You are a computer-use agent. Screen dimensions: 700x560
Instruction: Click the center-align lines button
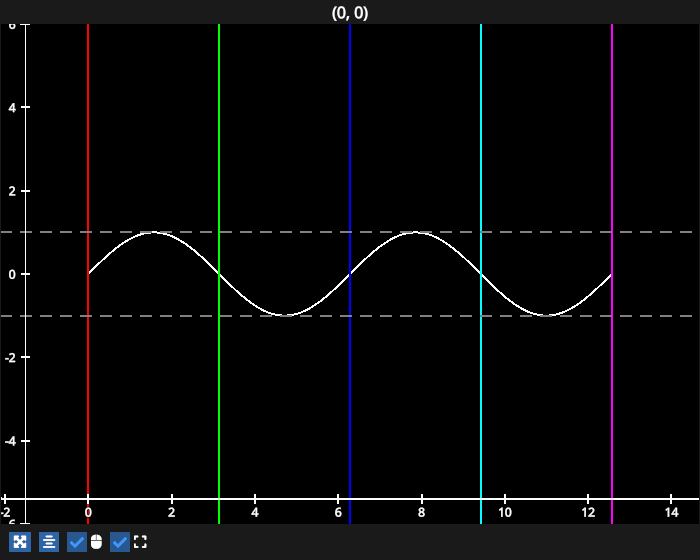[49, 542]
